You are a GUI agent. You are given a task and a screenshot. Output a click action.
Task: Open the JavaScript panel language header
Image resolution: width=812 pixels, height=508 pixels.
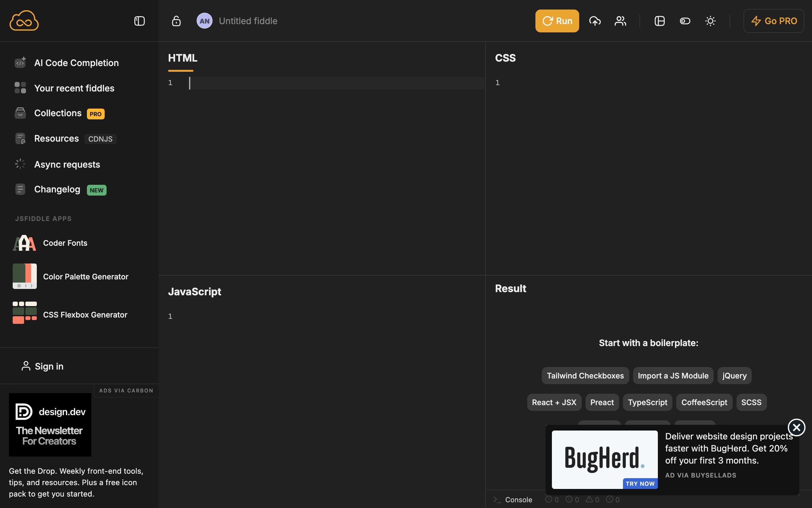point(195,292)
